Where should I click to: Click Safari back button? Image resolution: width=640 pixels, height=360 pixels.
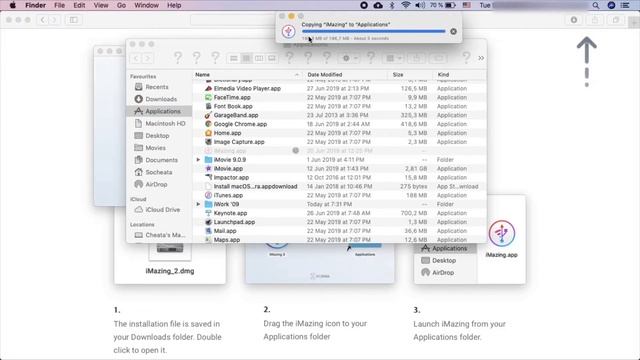[42, 20]
